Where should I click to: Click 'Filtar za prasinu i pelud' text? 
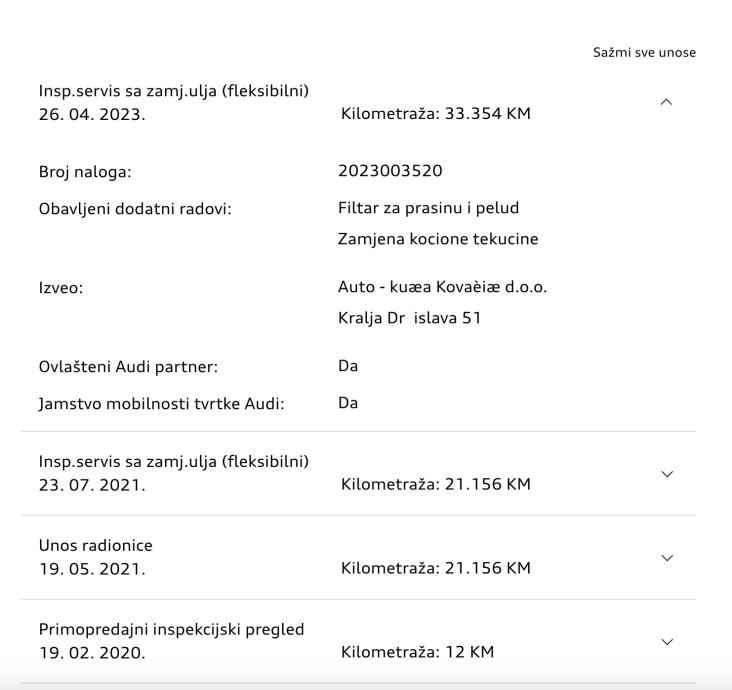[428, 208]
